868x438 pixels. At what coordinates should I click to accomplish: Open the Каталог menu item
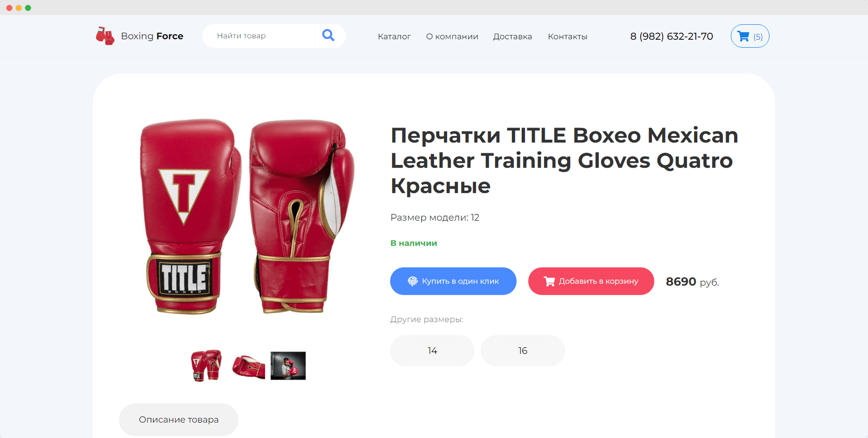point(394,36)
